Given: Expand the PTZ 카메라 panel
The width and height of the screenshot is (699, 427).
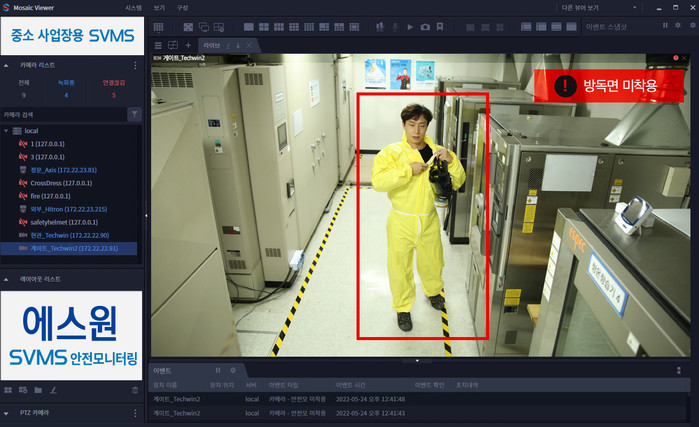Looking at the screenshot, I should tap(8, 412).
